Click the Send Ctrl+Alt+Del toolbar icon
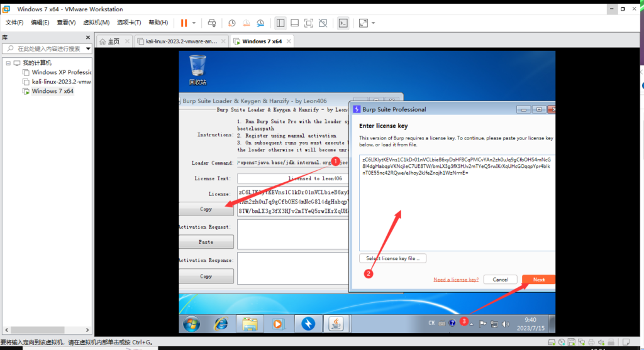 point(211,23)
